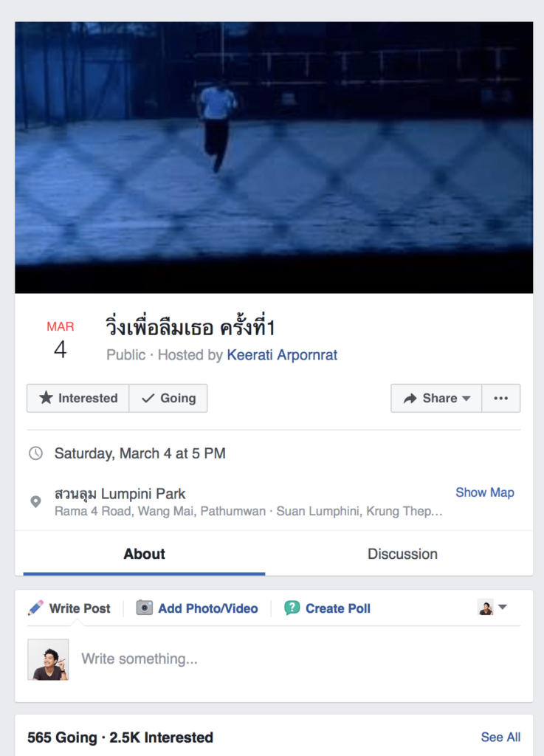
Task: Click the Write something text field
Action: [x=295, y=659]
